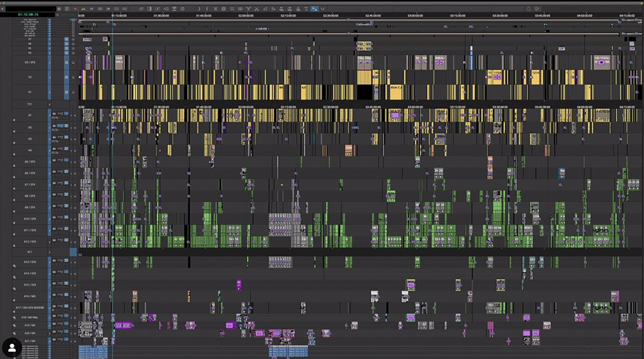Mute track A3 with its M button
The image size is (644, 359).
[x=75, y=139]
